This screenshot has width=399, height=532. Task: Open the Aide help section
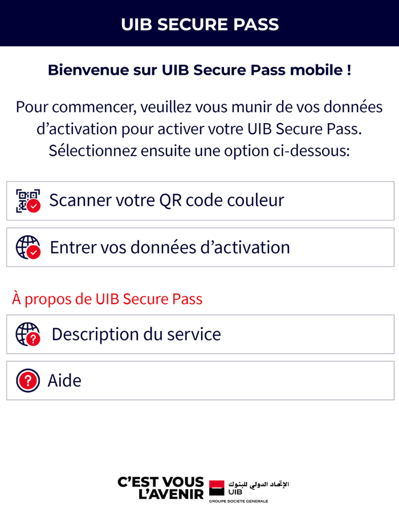coord(199,380)
